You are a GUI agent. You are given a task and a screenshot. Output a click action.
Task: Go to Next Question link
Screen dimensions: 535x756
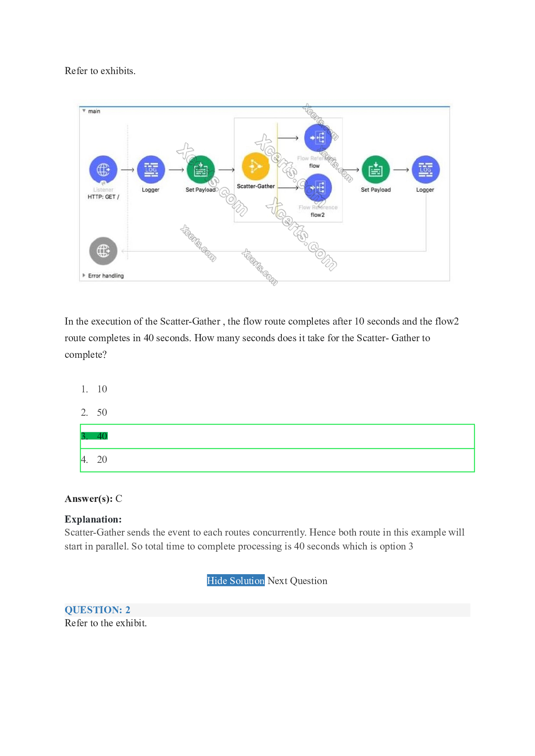[x=297, y=580]
